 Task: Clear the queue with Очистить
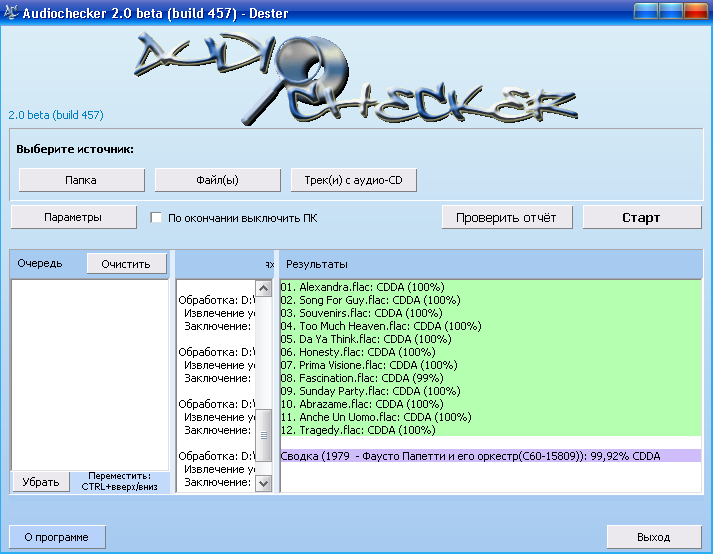coord(126,264)
